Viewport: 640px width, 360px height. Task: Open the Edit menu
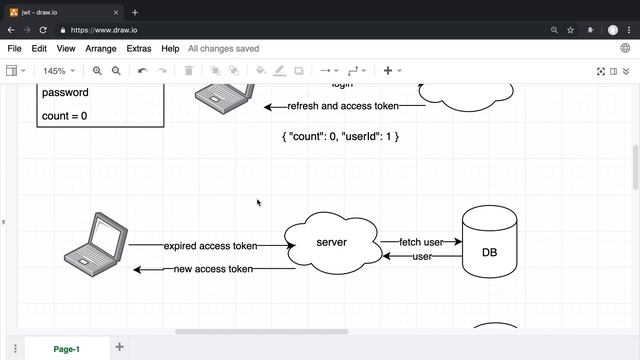pyautogui.click(x=39, y=49)
